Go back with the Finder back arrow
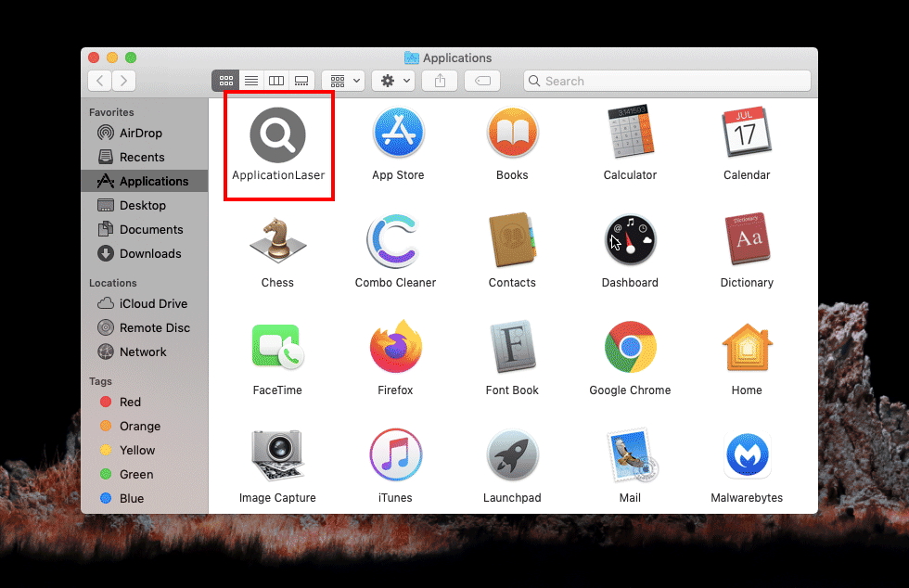 click(100, 81)
